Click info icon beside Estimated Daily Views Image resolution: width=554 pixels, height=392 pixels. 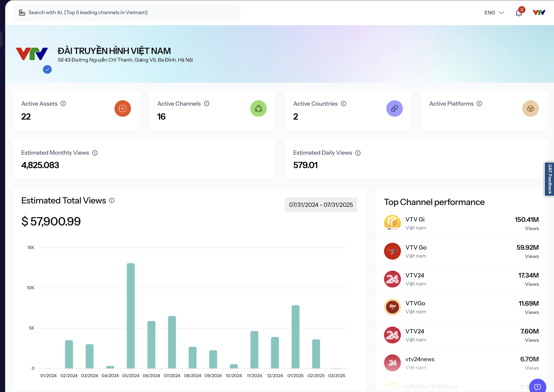click(x=358, y=153)
